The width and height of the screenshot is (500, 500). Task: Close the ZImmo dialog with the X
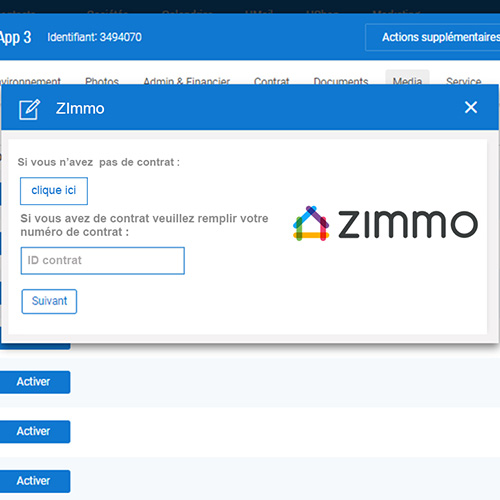click(471, 107)
